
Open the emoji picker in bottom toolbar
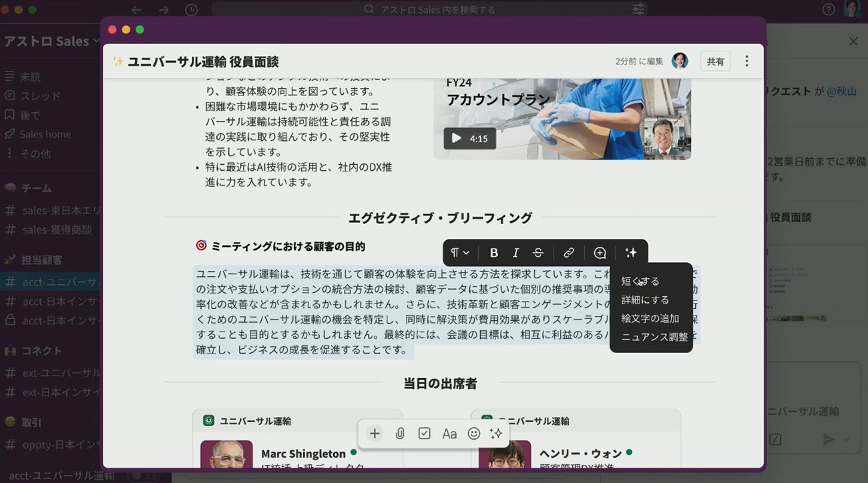coord(474,434)
